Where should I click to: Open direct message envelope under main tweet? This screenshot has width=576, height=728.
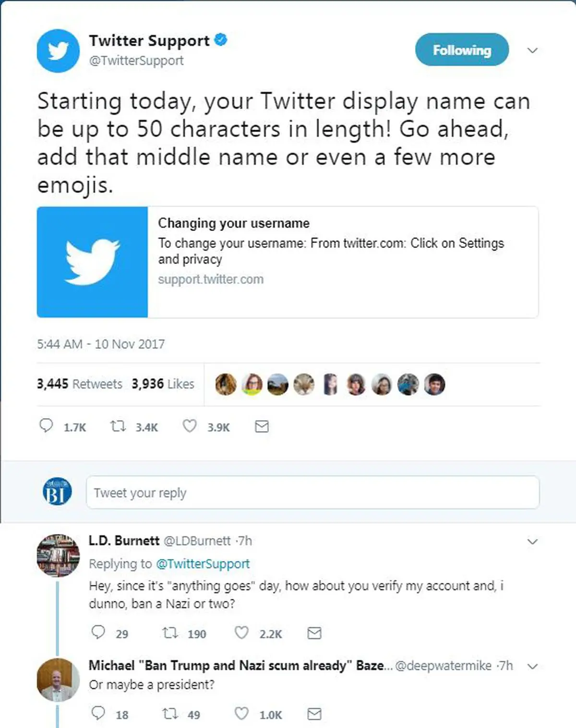pyautogui.click(x=262, y=426)
